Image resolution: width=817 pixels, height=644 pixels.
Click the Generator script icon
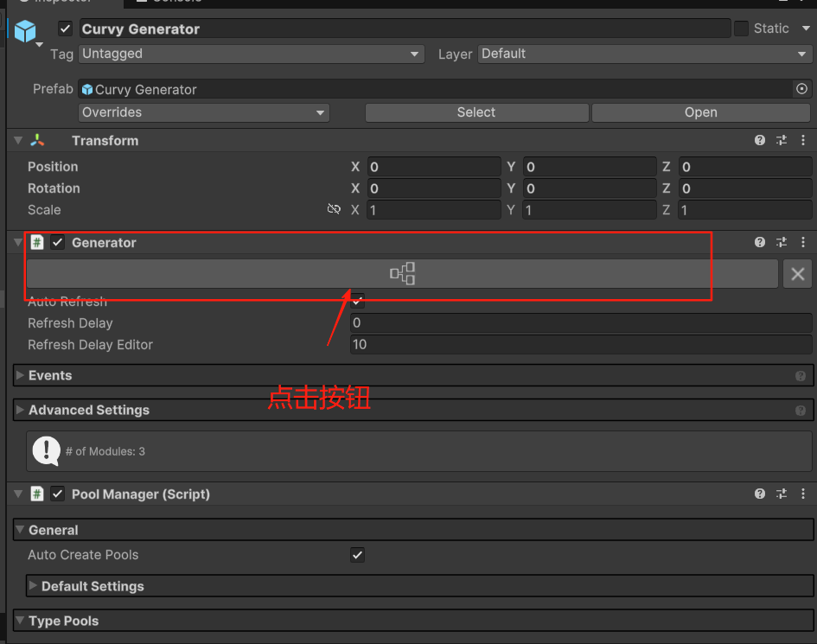click(37, 242)
